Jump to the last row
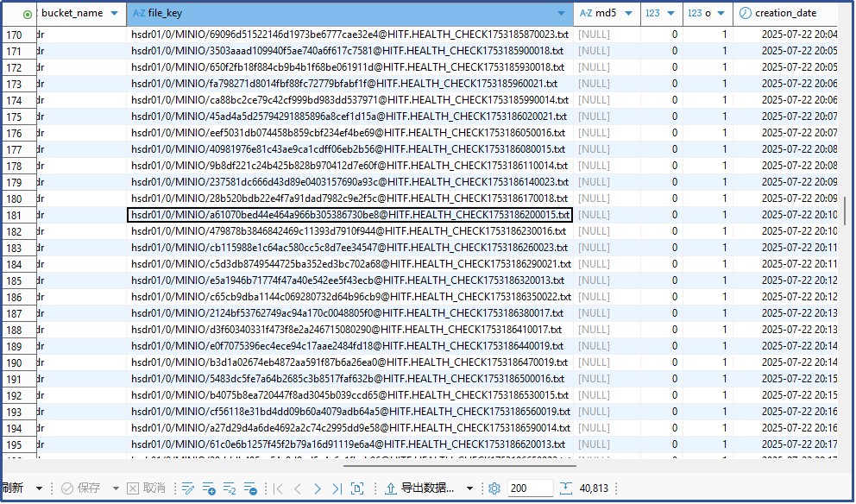The width and height of the screenshot is (856, 504). click(337, 488)
